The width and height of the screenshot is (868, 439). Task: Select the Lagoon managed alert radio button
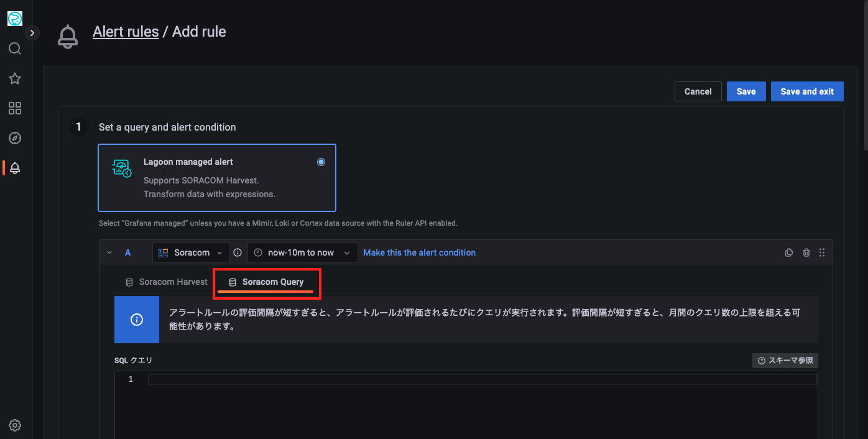click(321, 162)
